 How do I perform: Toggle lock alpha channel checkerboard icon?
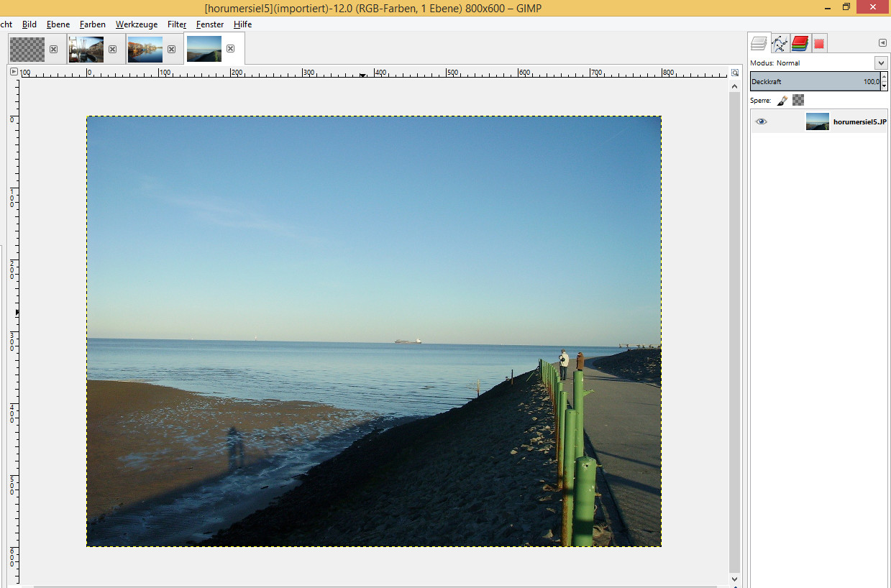(798, 101)
